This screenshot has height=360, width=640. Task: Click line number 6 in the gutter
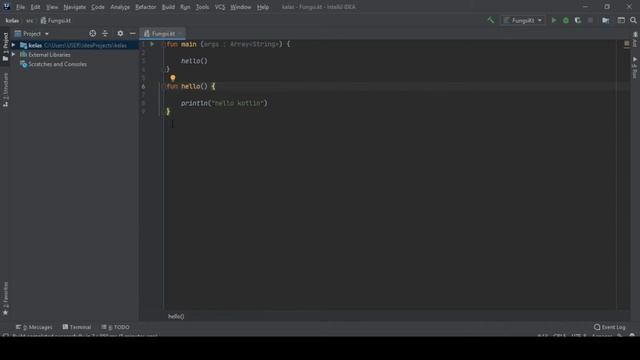pos(143,87)
